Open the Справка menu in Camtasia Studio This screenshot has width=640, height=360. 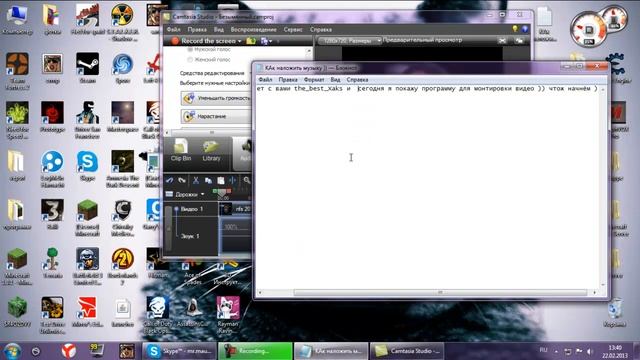(320, 29)
